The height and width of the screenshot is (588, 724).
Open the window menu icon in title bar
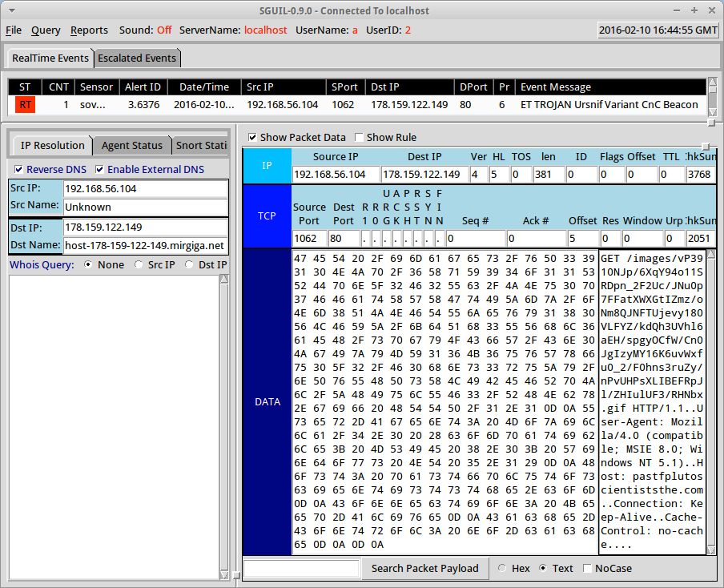[x=12, y=10]
